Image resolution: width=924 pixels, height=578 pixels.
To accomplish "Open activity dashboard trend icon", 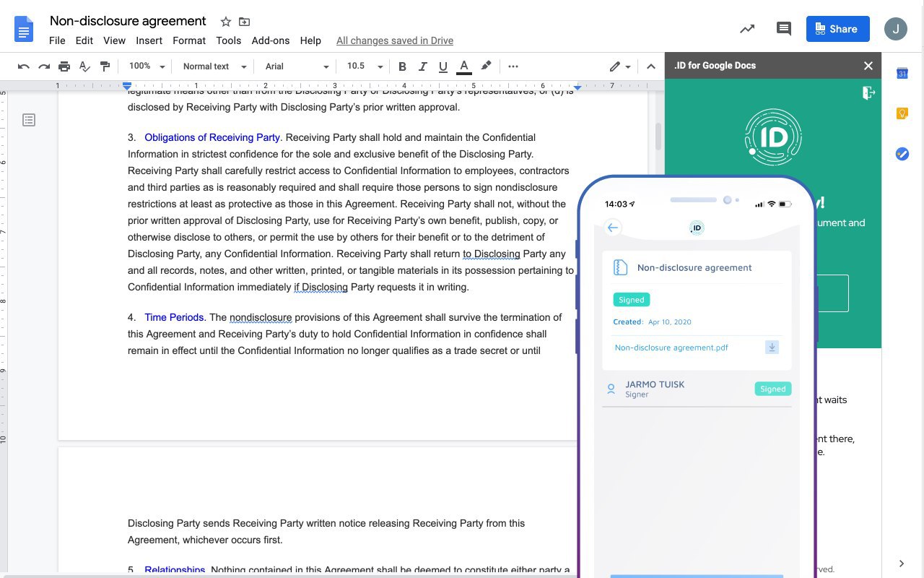I will click(x=747, y=29).
